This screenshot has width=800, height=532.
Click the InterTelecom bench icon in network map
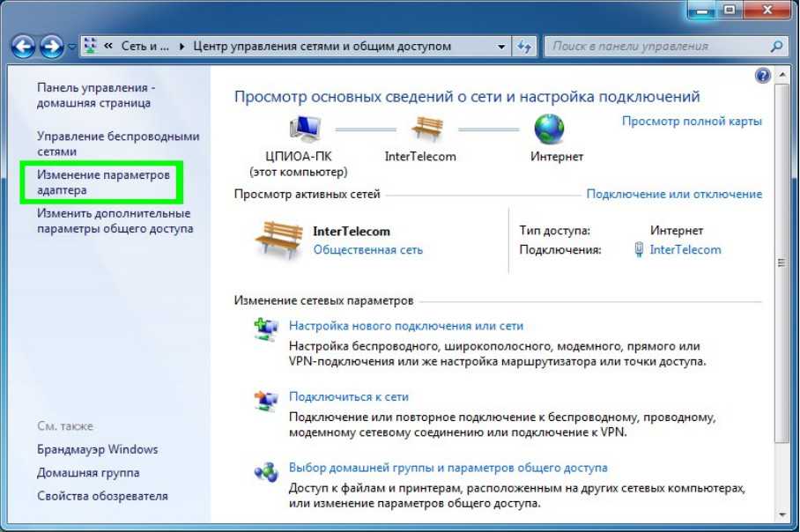[427, 128]
